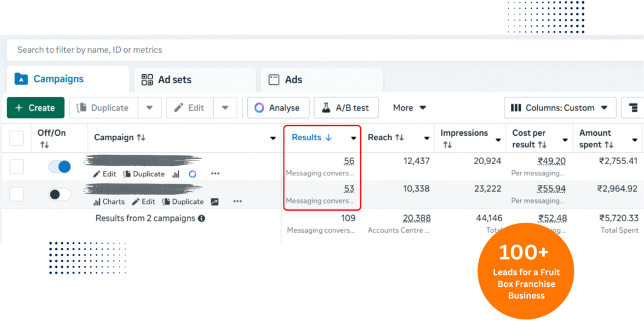
Task: Select the first campaign row checkbox
Action: pos(16,167)
